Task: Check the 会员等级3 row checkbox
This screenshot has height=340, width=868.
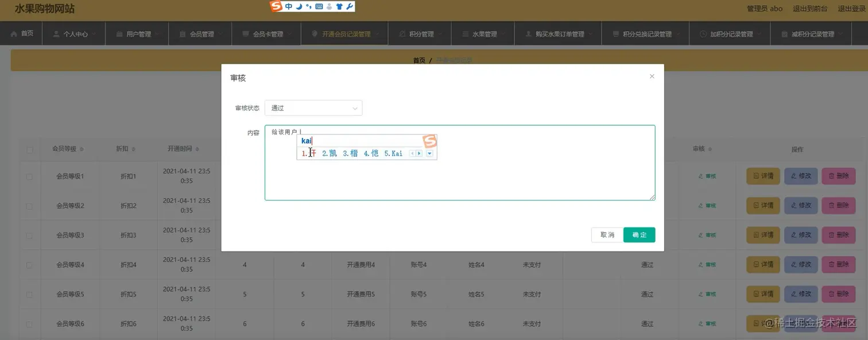Action: [x=29, y=235]
